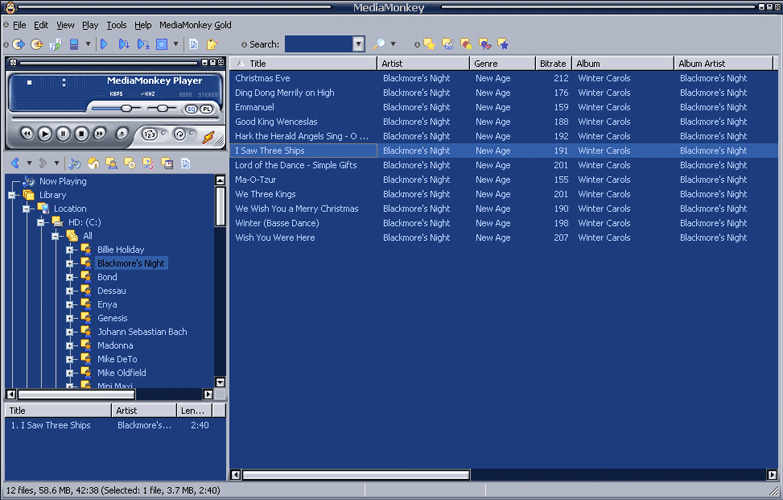This screenshot has width=783, height=500.
Task: Click the blue square icon in the toolbar
Action: [162, 44]
